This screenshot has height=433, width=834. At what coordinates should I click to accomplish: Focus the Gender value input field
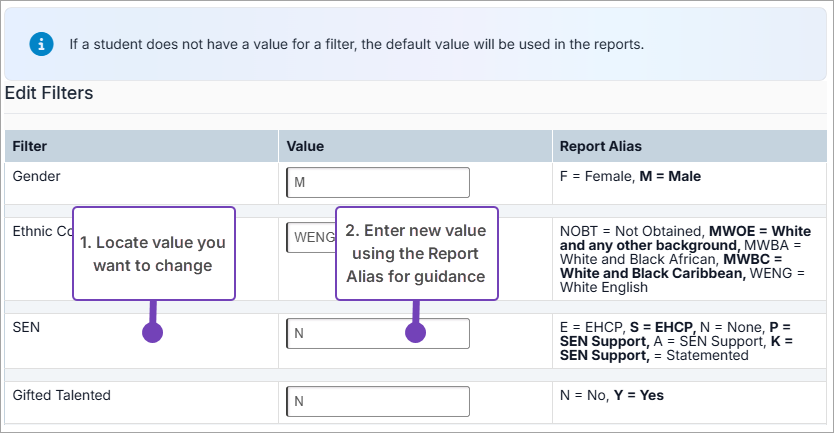click(377, 183)
